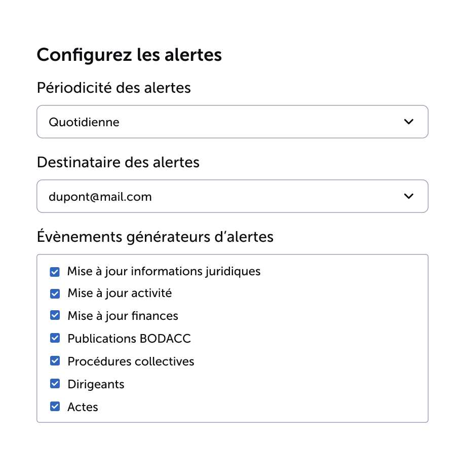The image size is (465, 476).
Task: Click the Mise à jour finances label
Action: [123, 316]
